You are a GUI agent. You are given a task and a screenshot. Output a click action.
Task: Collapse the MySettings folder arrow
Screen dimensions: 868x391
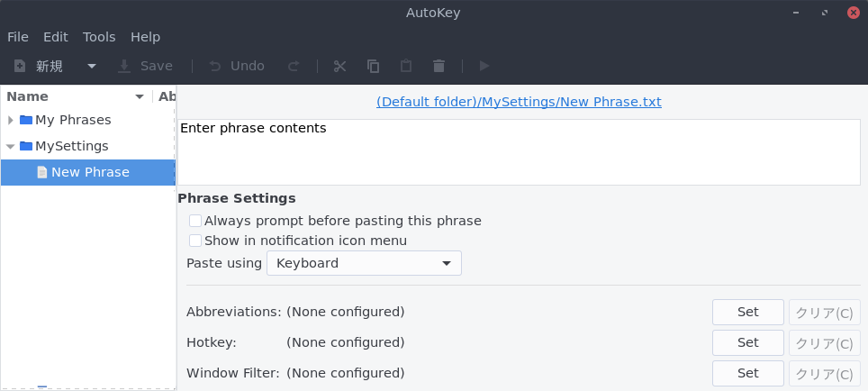[11, 147]
